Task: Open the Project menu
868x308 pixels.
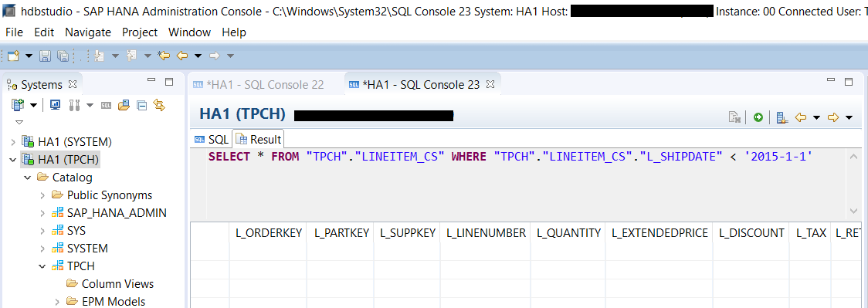Action: [140, 32]
